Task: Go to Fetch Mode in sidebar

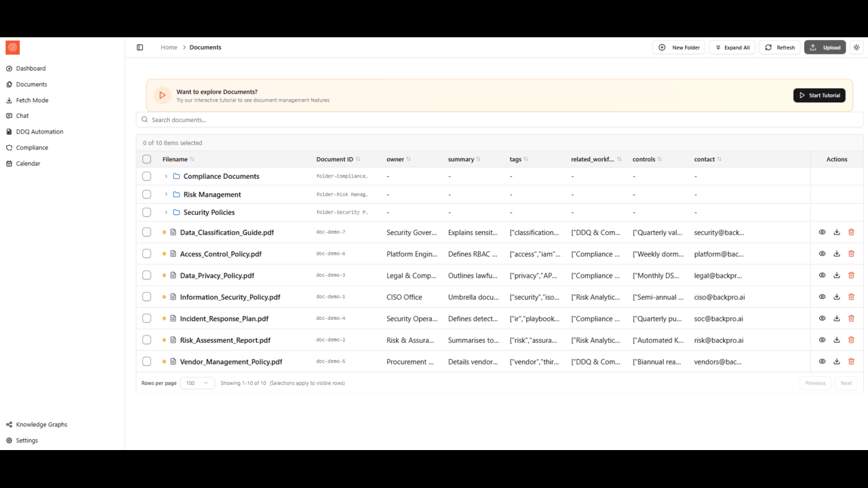Action: tap(32, 100)
